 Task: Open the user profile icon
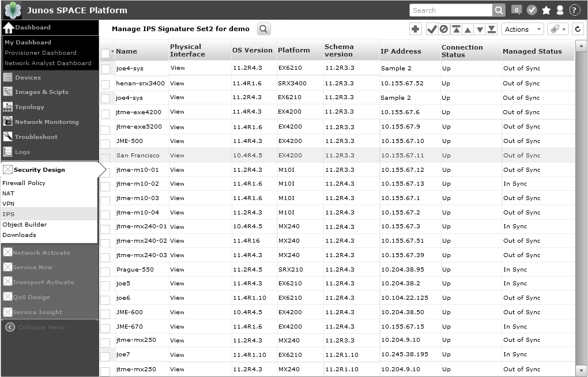click(x=560, y=10)
